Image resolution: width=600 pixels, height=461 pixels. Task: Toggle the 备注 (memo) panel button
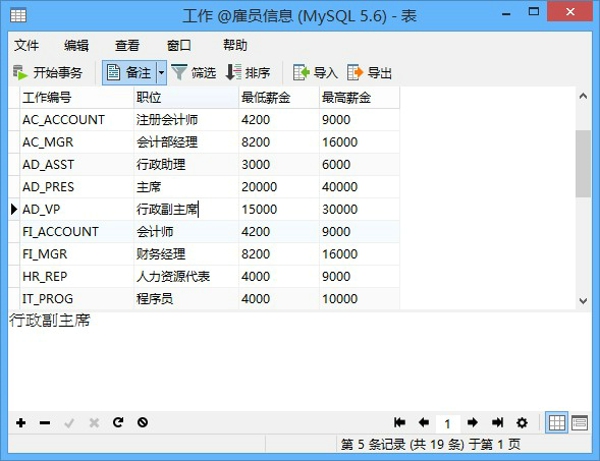[x=128, y=72]
